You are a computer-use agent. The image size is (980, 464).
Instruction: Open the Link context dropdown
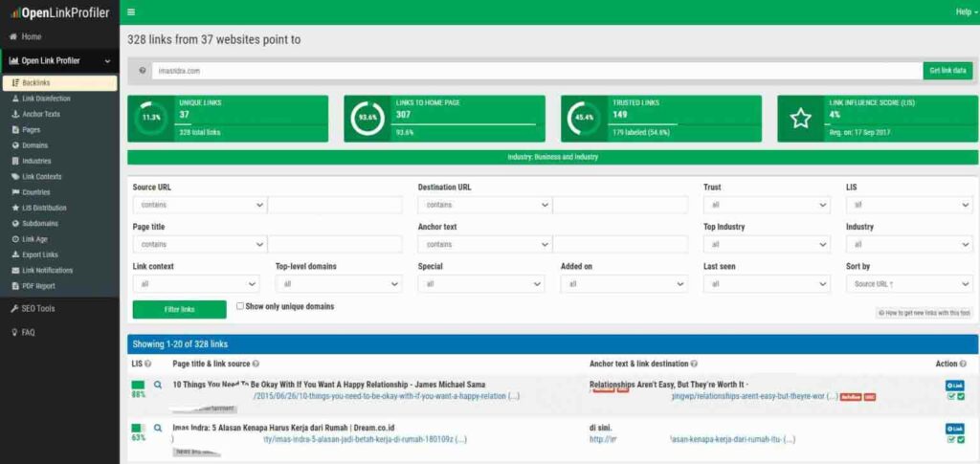click(x=196, y=284)
